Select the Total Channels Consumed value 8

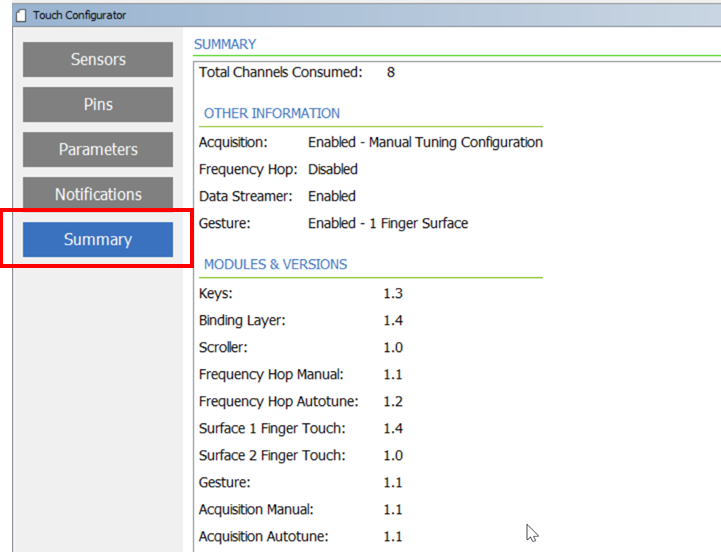tap(391, 73)
